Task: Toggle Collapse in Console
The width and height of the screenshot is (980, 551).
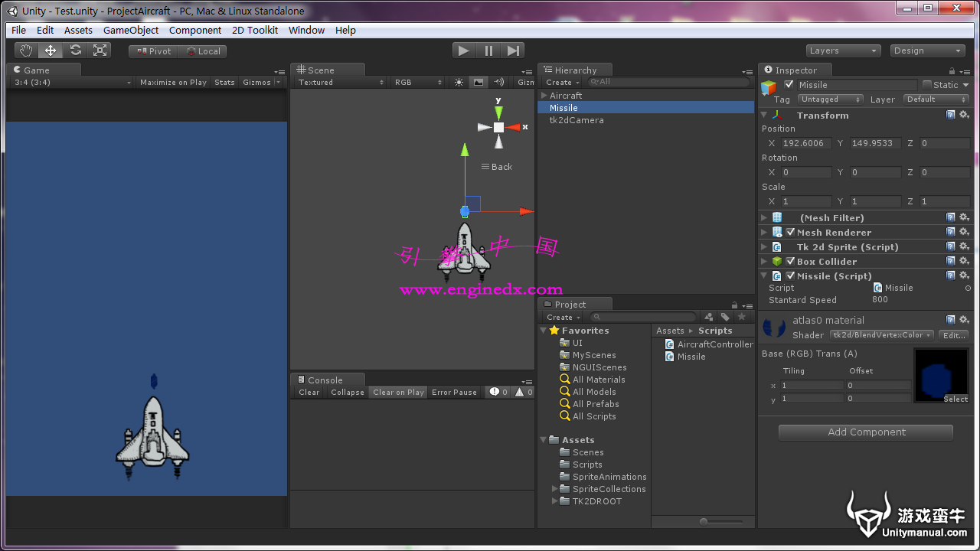Action: click(348, 392)
